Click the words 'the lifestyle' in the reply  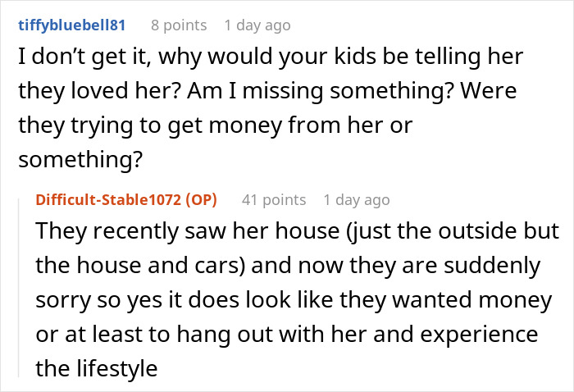pyautogui.click(x=97, y=368)
